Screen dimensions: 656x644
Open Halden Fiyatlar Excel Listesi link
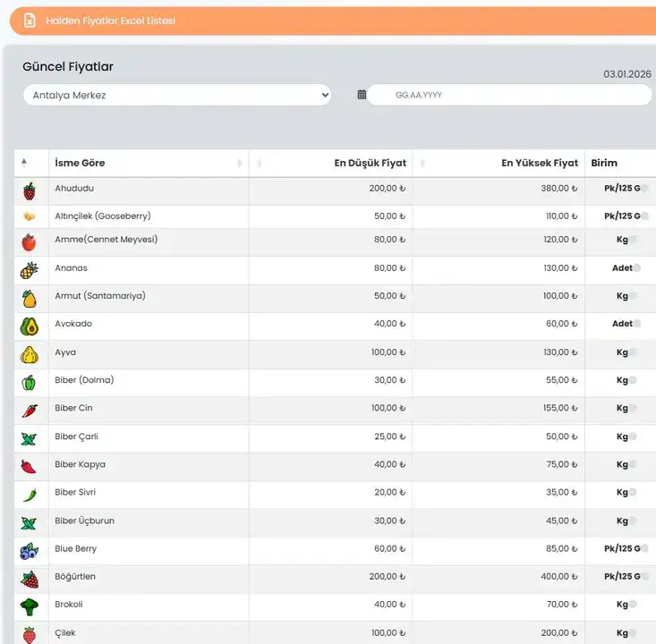point(111,21)
